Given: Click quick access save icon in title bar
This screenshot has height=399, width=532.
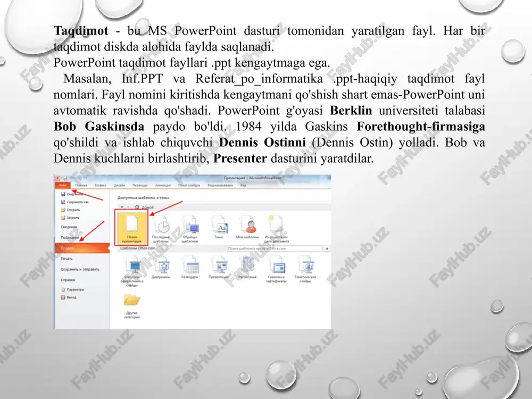Looking at the screenshot, I should click(x=64, y=178).
